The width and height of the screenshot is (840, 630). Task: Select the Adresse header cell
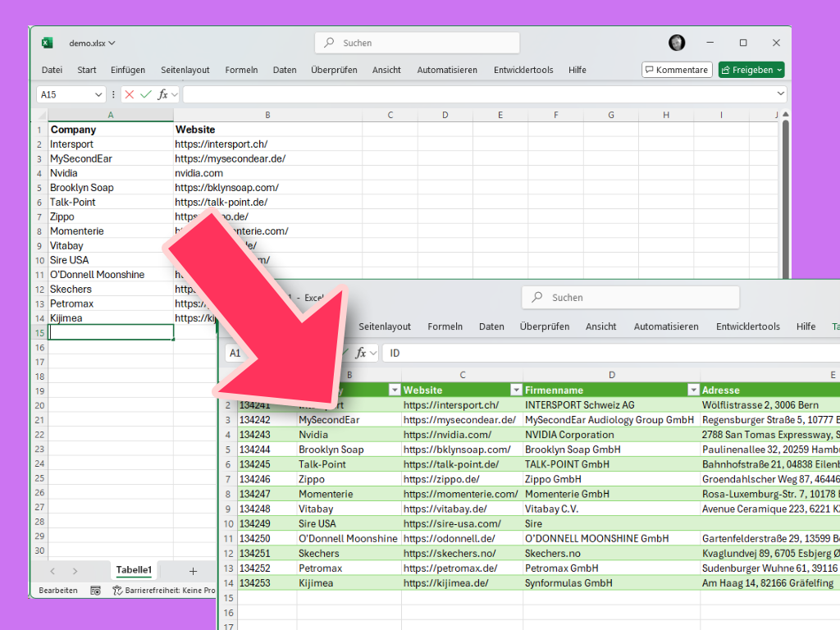click(769, 390)
